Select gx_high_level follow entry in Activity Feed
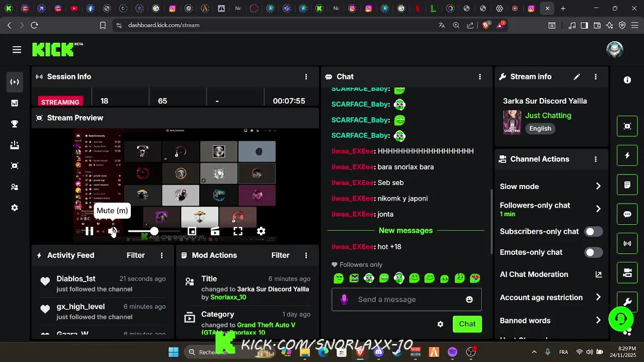 tap(103, 311)
